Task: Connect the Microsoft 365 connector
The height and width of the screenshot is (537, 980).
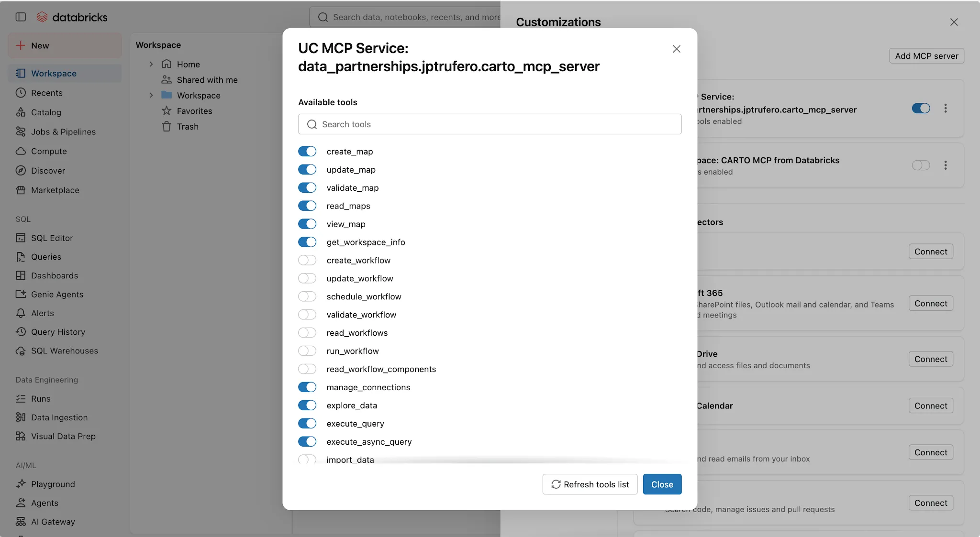Action: [x=931, y=304]
